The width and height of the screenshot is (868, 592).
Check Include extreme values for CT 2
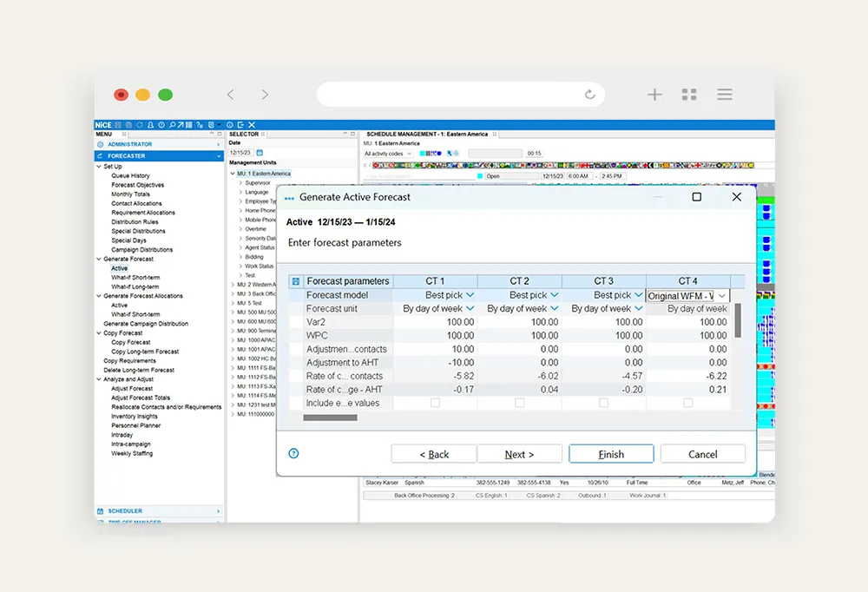pos(519,403)
